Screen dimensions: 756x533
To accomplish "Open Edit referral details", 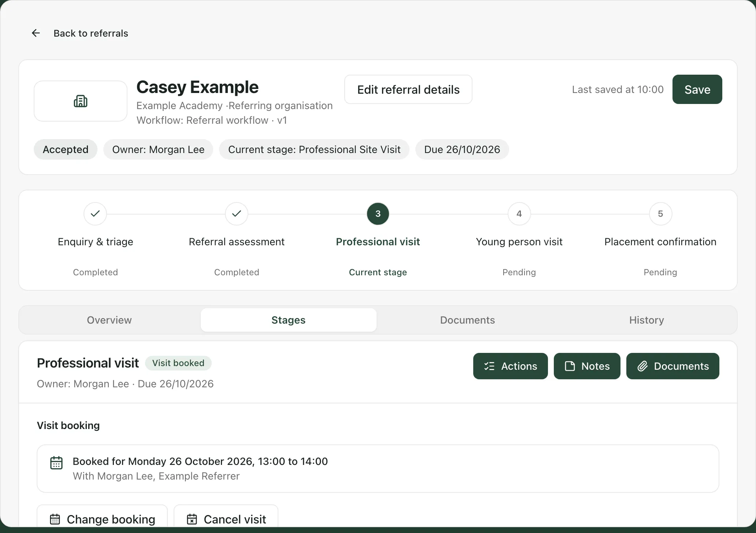I will tap(408, 89).
